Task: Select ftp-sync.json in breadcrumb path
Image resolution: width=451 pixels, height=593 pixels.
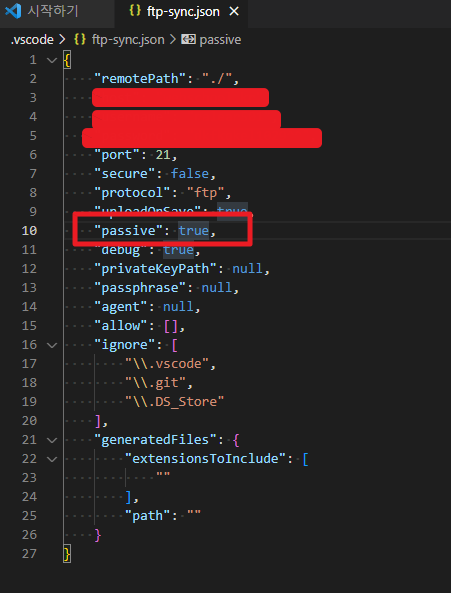Action: (x=128, y=40)
